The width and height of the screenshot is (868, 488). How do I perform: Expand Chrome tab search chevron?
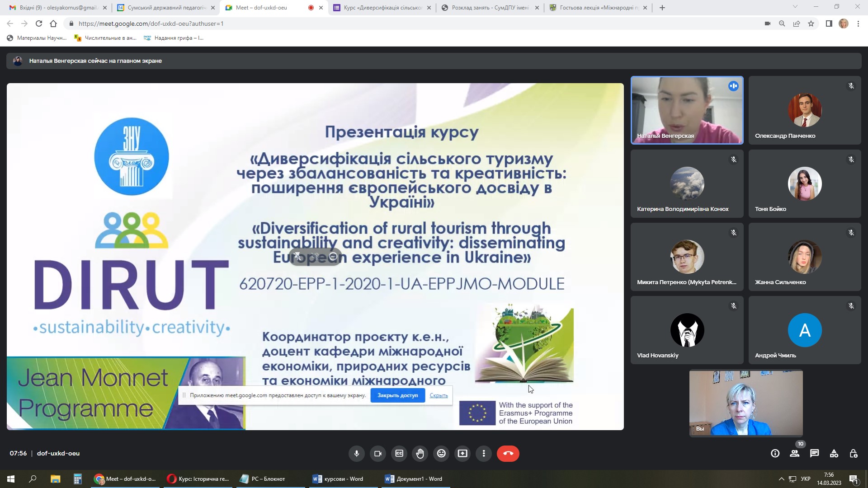795,7
